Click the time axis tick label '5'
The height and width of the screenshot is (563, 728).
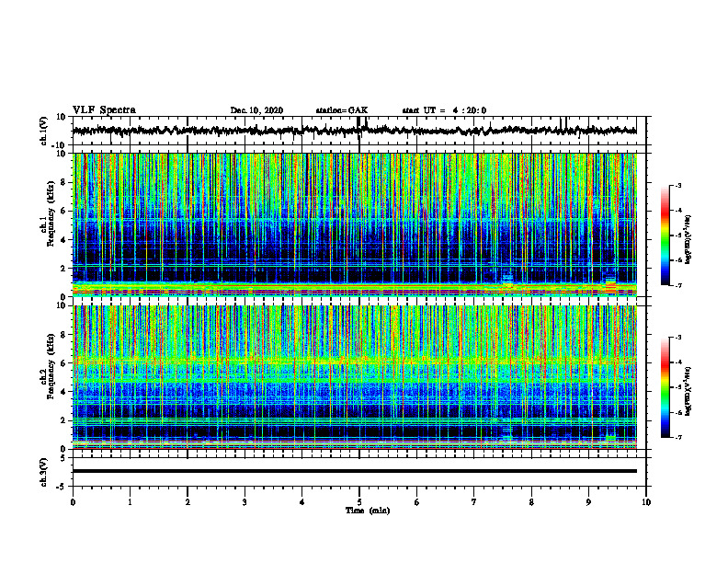[359, 502]
